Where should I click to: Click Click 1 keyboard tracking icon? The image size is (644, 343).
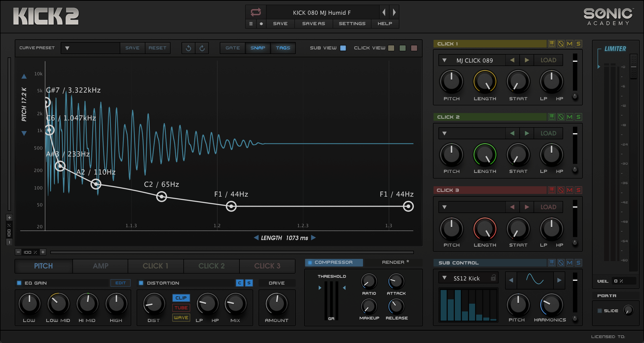[552, 44]
